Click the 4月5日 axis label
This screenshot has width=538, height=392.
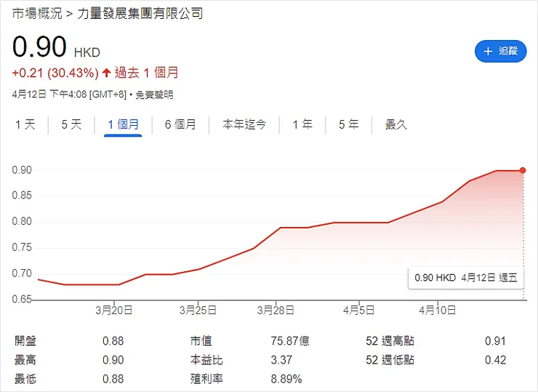tap(358, 311)
